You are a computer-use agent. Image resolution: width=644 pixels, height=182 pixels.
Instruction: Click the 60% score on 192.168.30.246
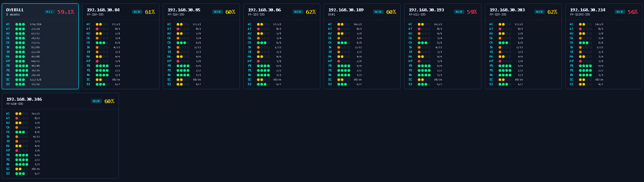tap(109, 101)
